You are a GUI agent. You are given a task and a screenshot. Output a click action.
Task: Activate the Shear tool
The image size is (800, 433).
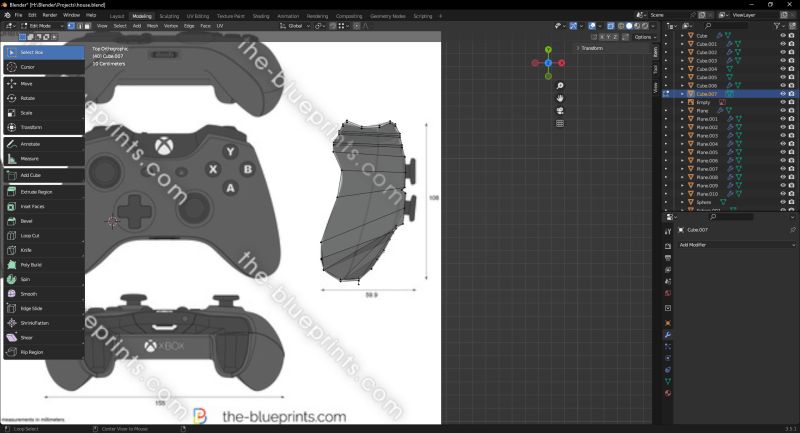[x=44, y=338]
